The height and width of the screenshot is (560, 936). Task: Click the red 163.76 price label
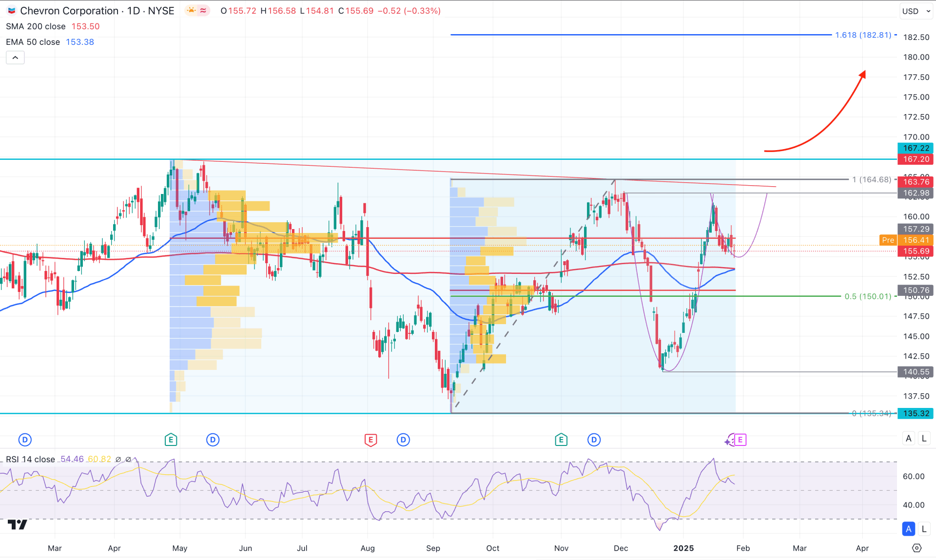point(916,182)
